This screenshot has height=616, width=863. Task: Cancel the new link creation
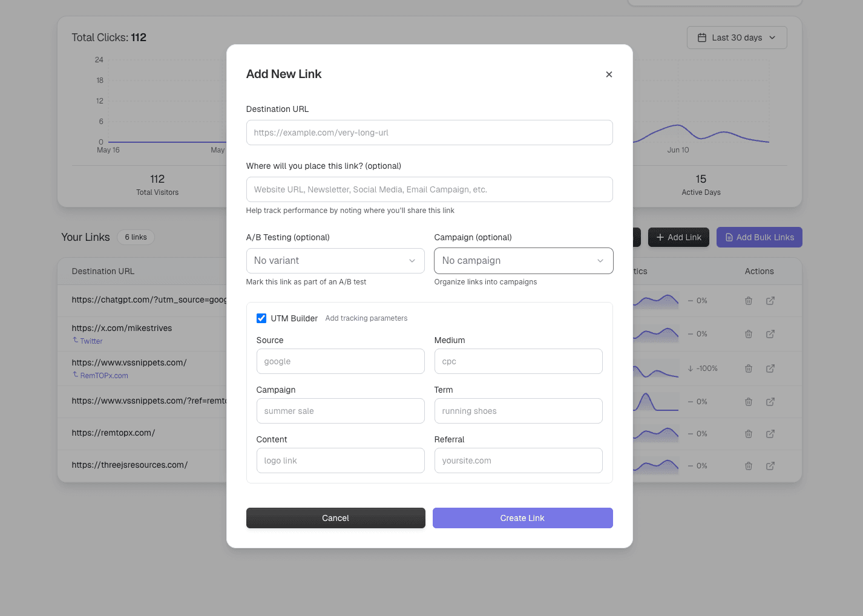[x=335, y=518]
